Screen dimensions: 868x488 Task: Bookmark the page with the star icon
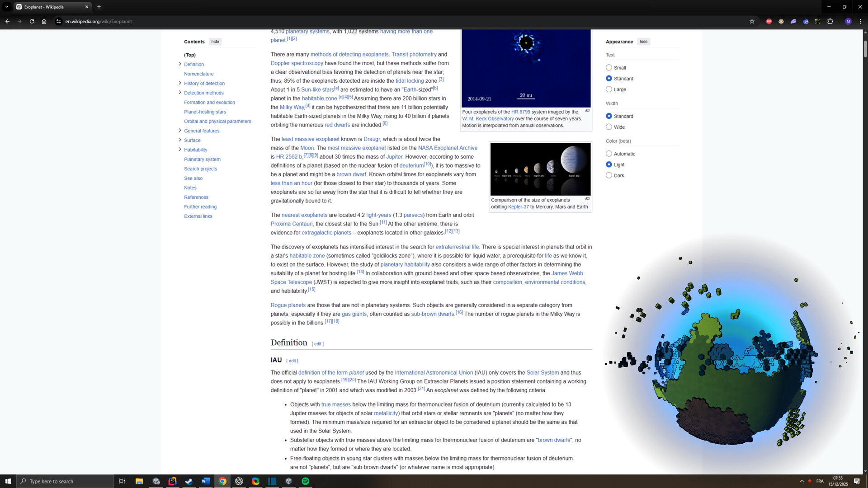click(752, 21)
